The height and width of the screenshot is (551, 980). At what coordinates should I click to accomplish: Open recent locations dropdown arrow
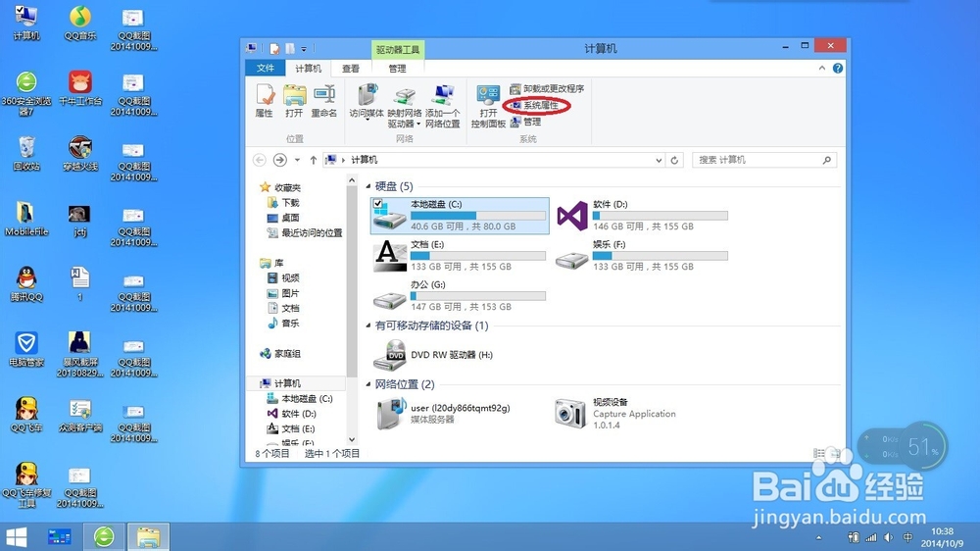pyautogui.click(x=298, y=160)
